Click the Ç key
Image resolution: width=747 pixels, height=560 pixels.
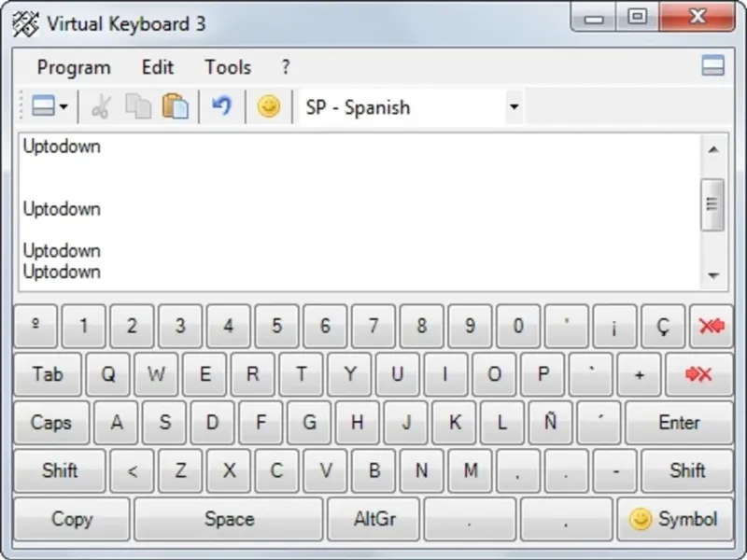pyautogui.click(x=663, y=326)
